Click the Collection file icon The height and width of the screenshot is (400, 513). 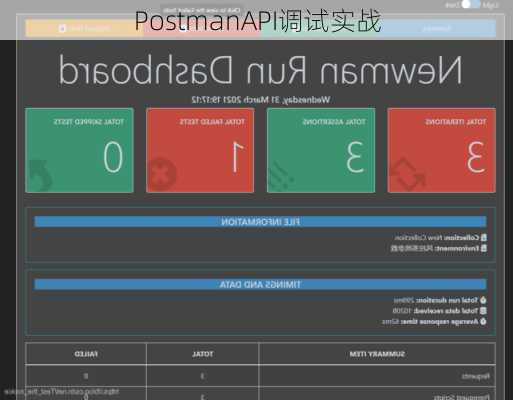pyautogui.click(x=484, y=238)
